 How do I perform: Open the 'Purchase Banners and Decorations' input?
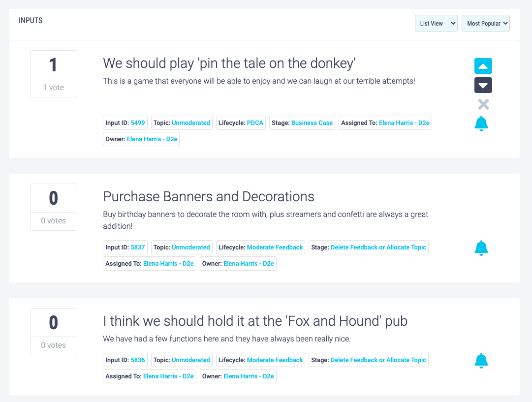point(209,197)
